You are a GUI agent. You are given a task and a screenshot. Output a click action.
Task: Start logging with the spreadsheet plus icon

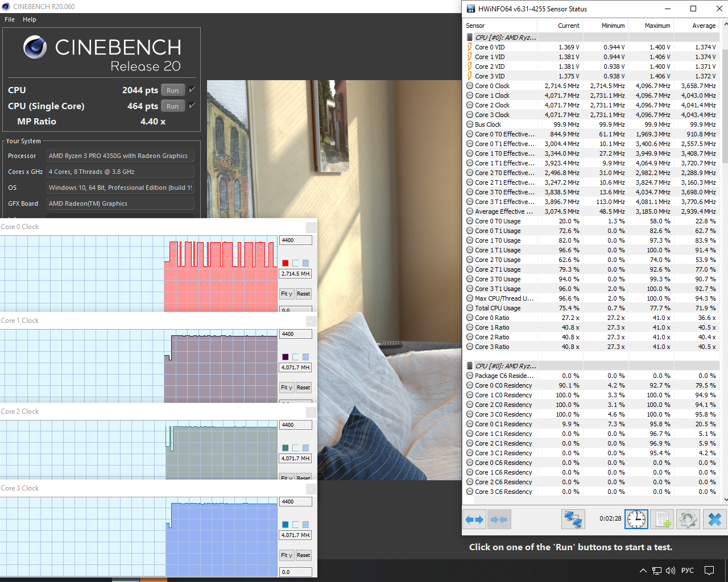point(662,519)
